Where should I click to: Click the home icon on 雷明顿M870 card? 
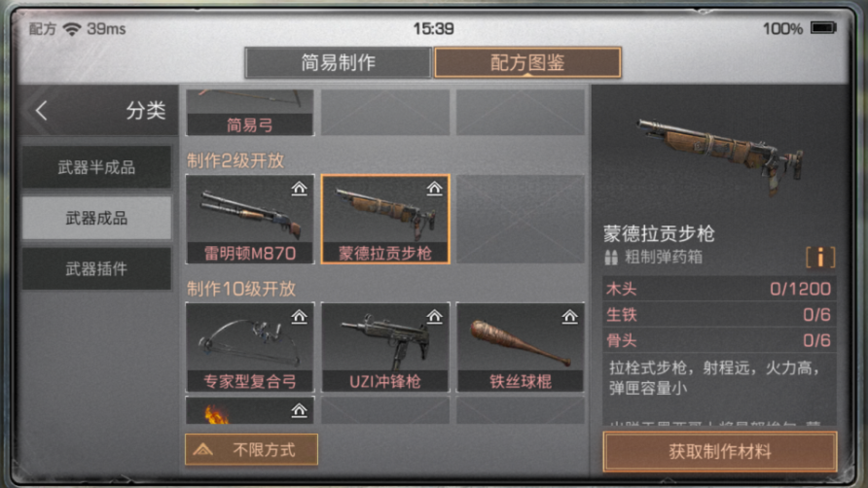coord(299,189)
